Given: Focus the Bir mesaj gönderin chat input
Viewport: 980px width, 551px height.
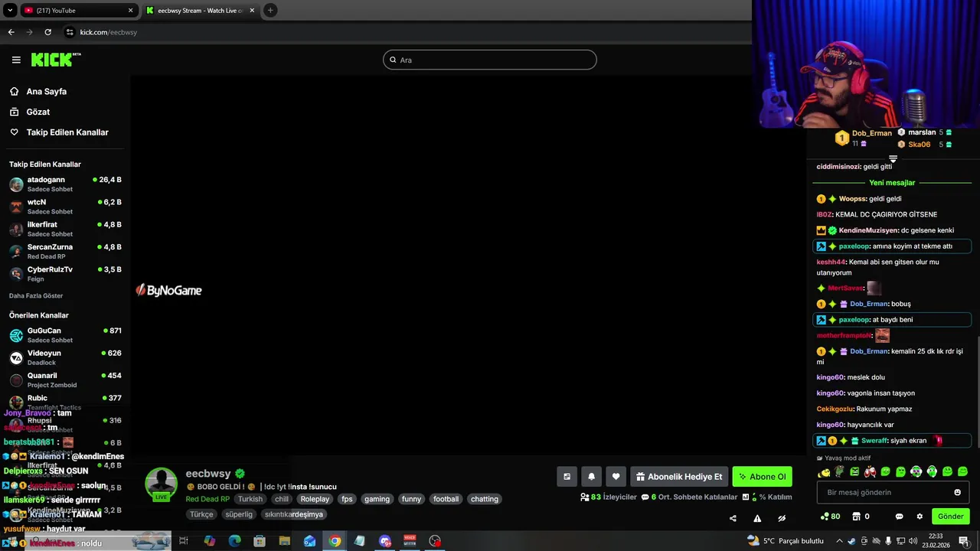Looking at the screenshot, I should pos(892,492).
